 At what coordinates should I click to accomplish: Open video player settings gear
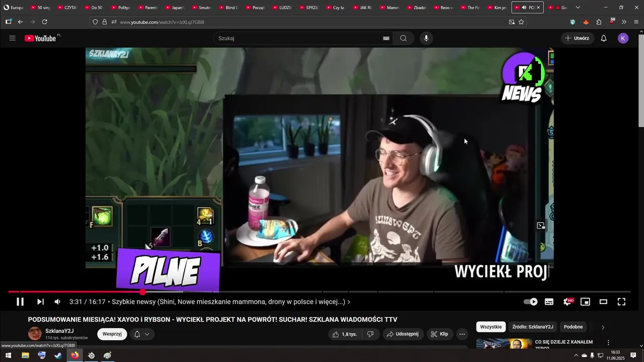pos(568,302)
